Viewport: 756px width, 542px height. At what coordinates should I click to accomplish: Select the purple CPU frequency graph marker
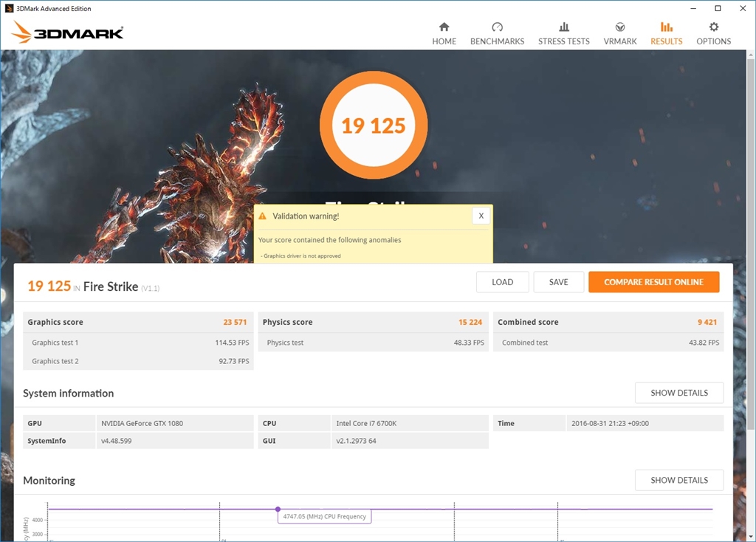click(278, 510)
